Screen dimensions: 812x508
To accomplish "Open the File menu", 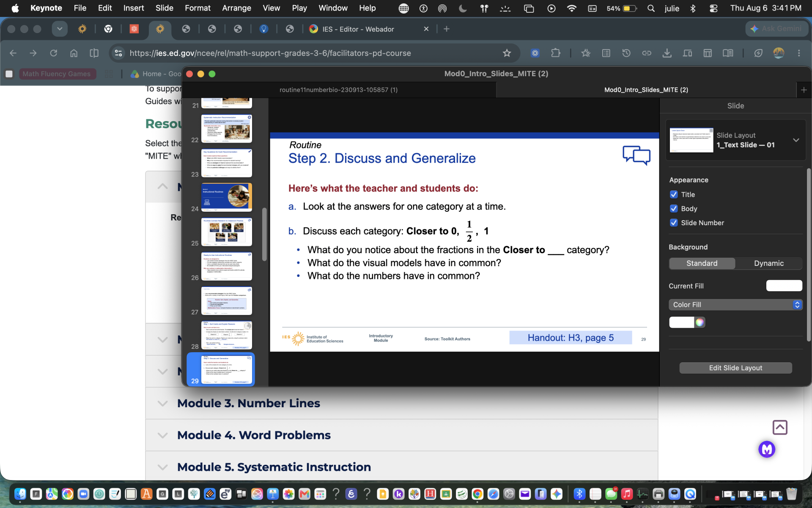I will [x=80, y=8].
